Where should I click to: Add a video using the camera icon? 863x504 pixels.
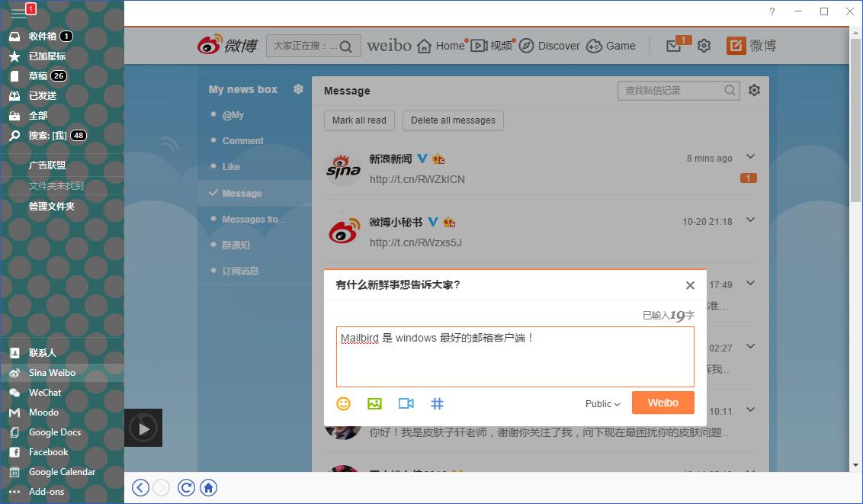[x=406, y=403]
